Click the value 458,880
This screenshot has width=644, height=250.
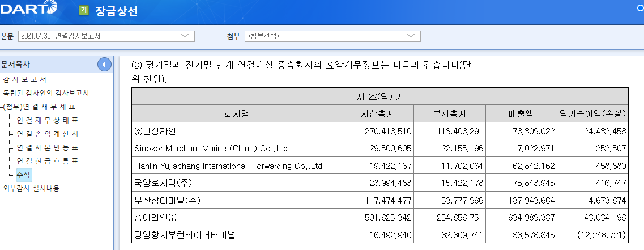(611, 166)
